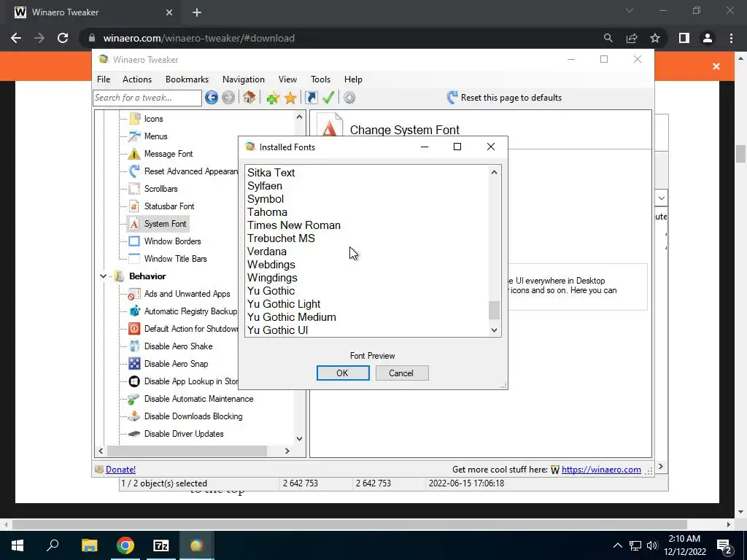747x560 pixels.
Task: Open settings with the gear icon
Action: (349, 98)
